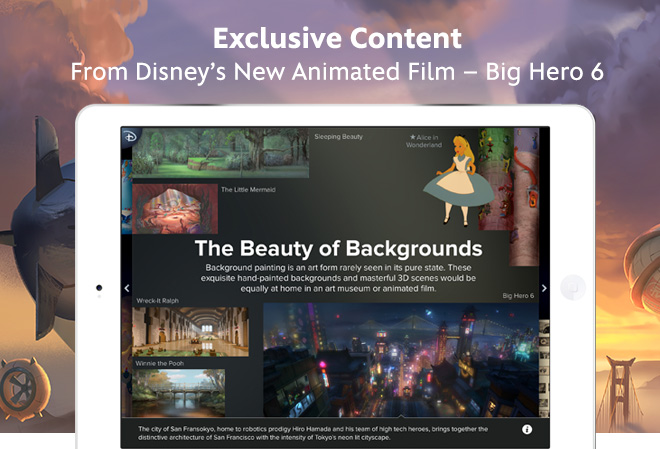The height and width of the screenshot is (449, 660).
Task: Select the Winnie the Pooh label
Action: [x=160, y=363]
